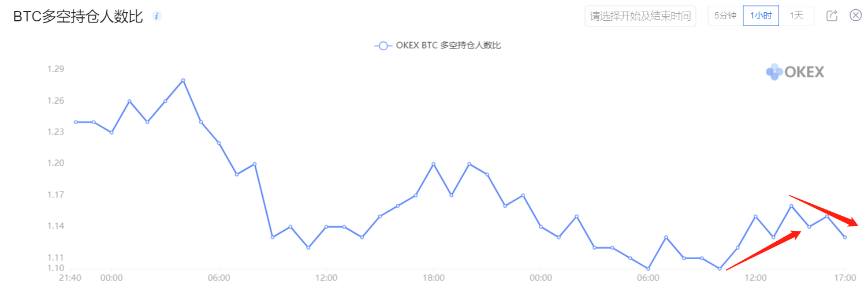Click the last data point at 17:00

click(x=845, y=237)
